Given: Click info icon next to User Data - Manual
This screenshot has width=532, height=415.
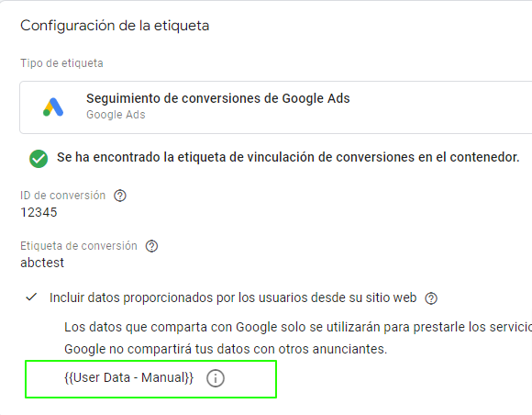Looking at the screenshot, I should point(216,378).
